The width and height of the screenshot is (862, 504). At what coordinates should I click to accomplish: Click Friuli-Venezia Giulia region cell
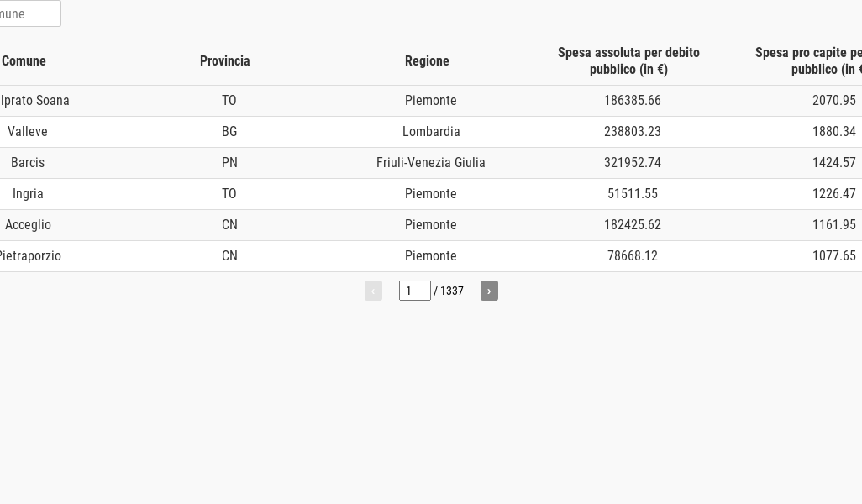[x=430, y=163]
